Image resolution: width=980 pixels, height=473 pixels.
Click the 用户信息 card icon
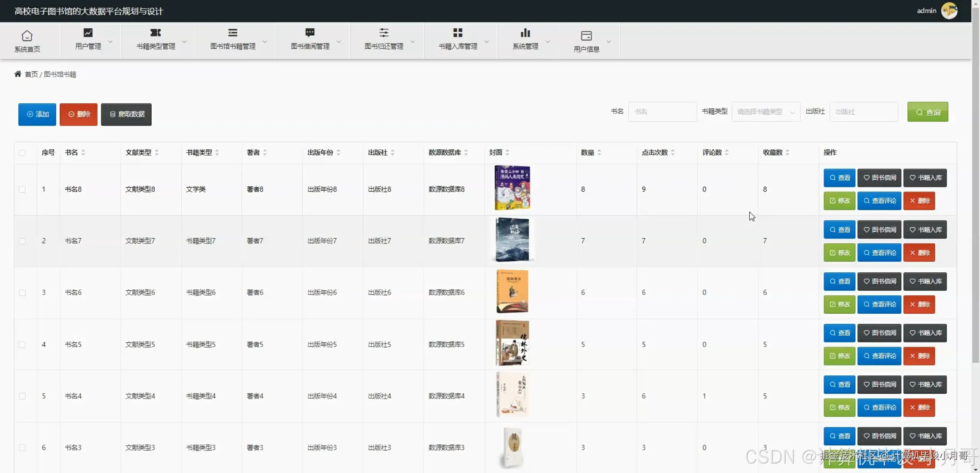tap(586, 36)
